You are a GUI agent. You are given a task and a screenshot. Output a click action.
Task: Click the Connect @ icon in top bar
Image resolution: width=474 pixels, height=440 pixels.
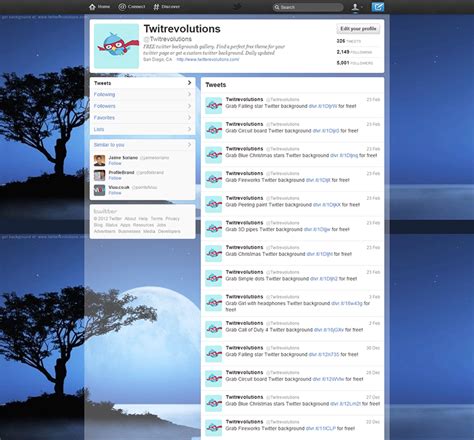point(122,7)
